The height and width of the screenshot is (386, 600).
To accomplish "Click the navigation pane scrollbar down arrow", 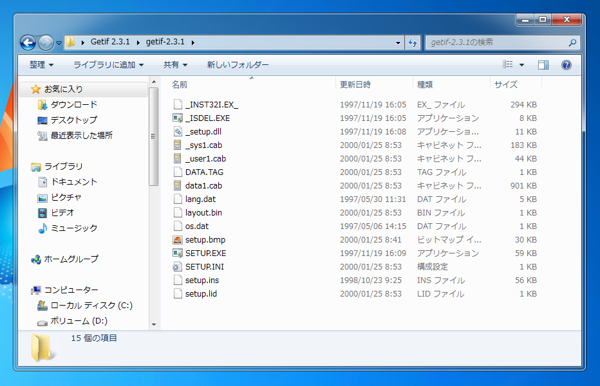I will [154, 324].
